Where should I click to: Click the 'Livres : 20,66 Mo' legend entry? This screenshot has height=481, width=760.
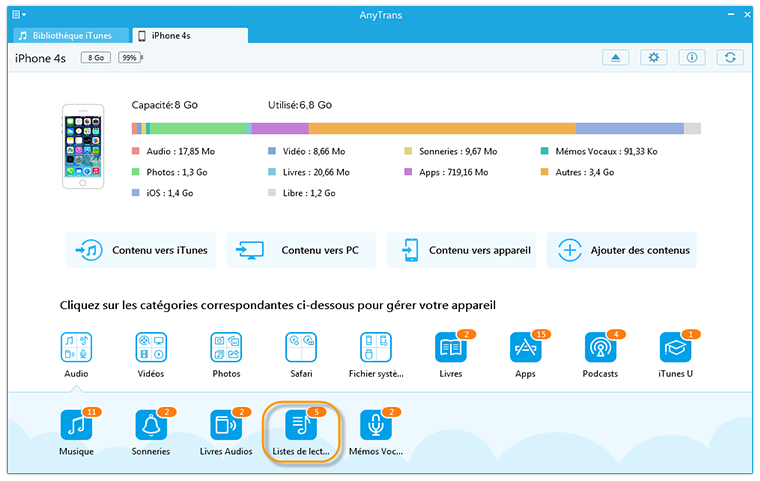(x=309, y=172)
